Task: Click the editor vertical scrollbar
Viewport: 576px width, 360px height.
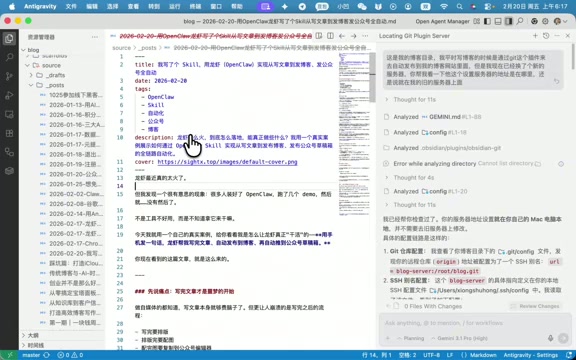Action: pos(372,77)
